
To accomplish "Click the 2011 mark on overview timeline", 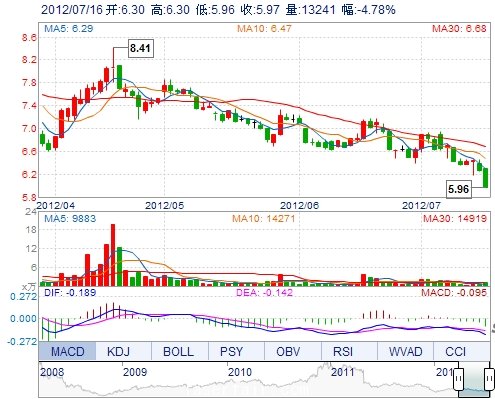I will [x=343, y=372].
